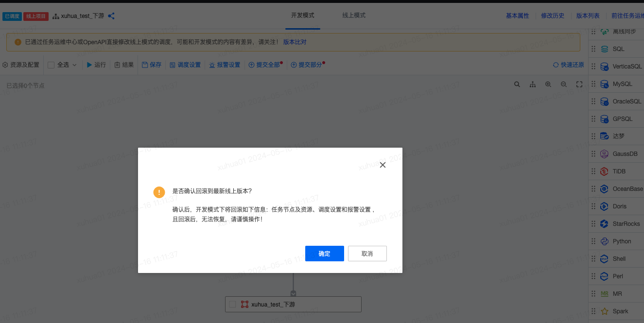Open 资源及配置 settings
This screenshot has height=323, width=644.
[21, 65]
